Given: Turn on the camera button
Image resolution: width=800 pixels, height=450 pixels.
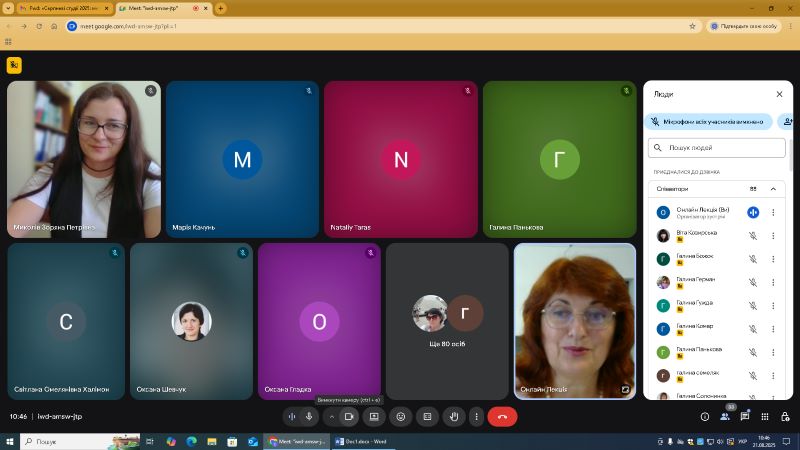Looking at the screenshot, I should click(349, 416).
